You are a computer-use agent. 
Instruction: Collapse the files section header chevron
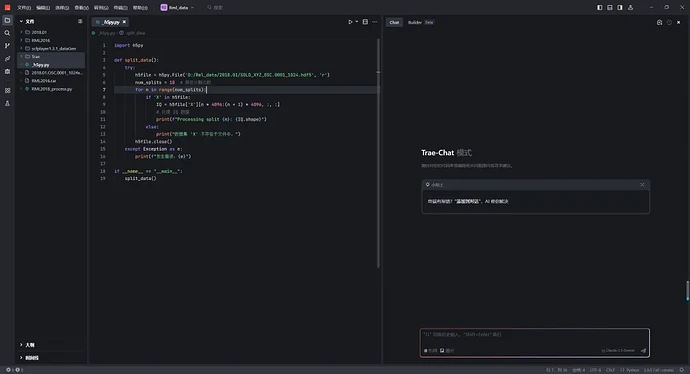pos(21,21)
